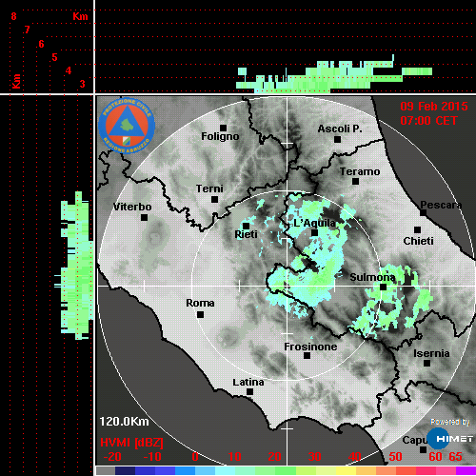476x476 pixels.
Task: Click the HIMET logo
Action: (450, 439)
